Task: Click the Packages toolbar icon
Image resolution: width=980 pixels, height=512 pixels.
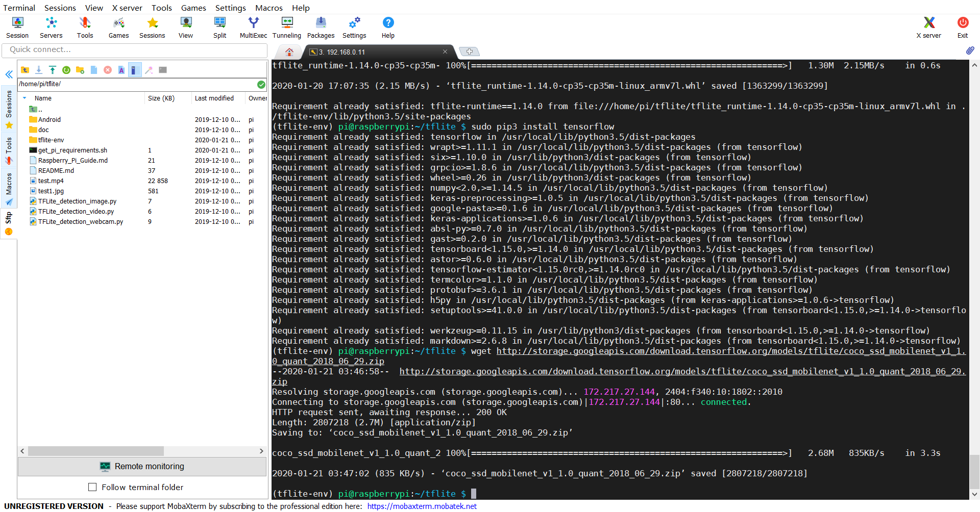Action: tap(321, 28)
